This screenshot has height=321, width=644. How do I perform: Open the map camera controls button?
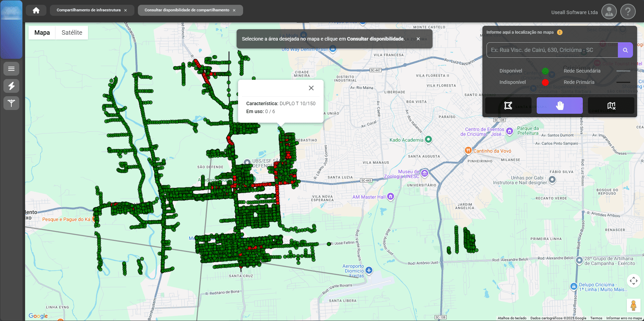click(633, 281)
